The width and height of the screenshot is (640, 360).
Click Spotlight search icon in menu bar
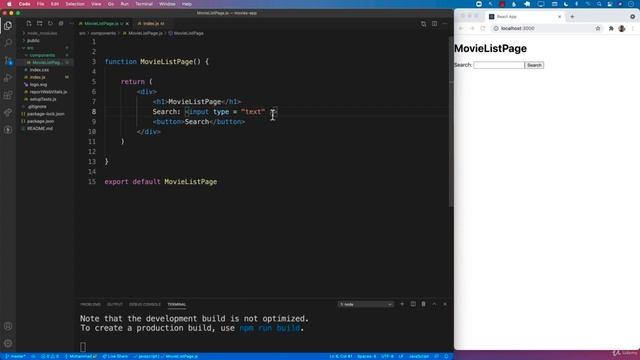(x=599, y=4)
